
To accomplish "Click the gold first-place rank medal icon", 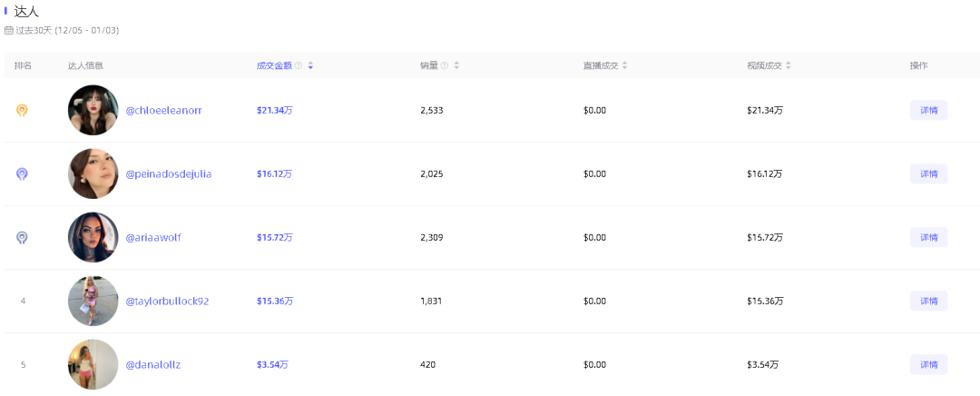I will (23, 110).
